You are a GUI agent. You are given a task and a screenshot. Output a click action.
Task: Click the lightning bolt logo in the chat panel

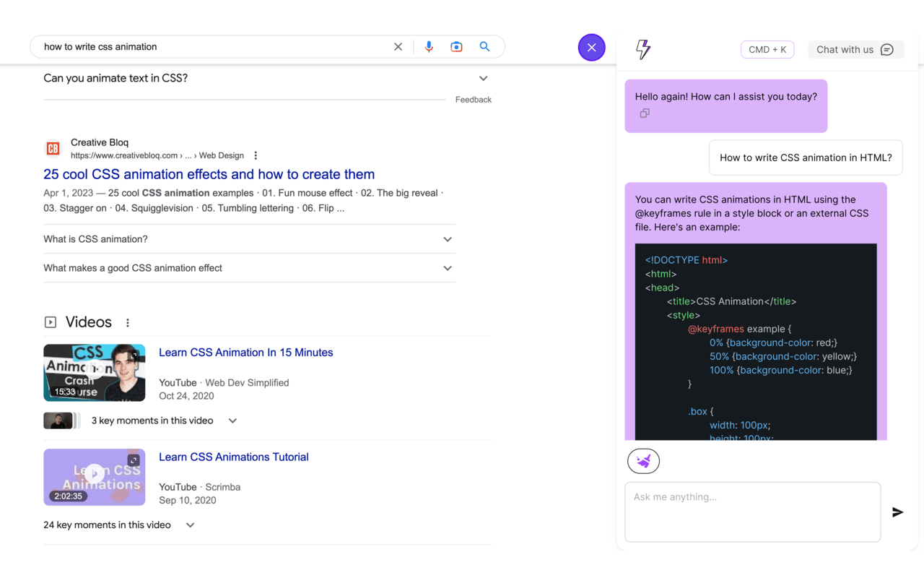pyautogui.click(x=642, y=49)
